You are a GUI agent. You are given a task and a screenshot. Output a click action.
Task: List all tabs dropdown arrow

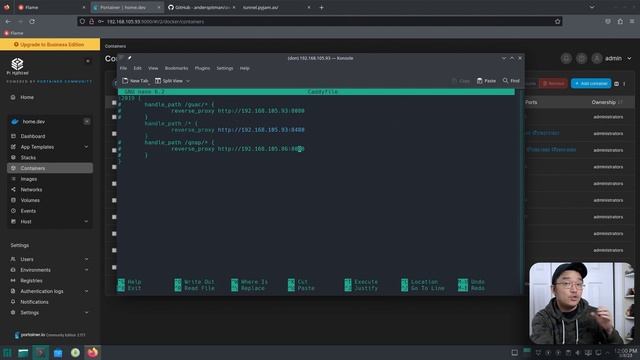(592, 7)
